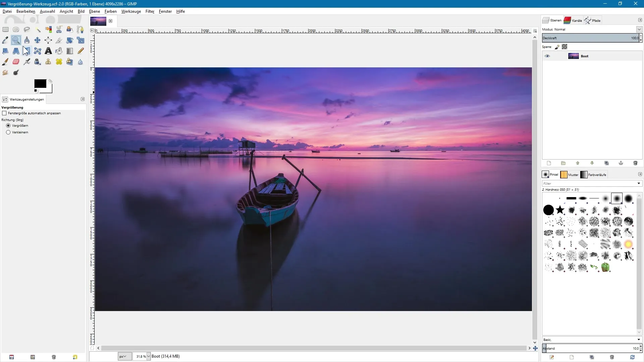Select the Smudge finger tool
Image resolution: width=644 pixels, height=362 pixels.
pyautogui.click(x=5, y=72)
